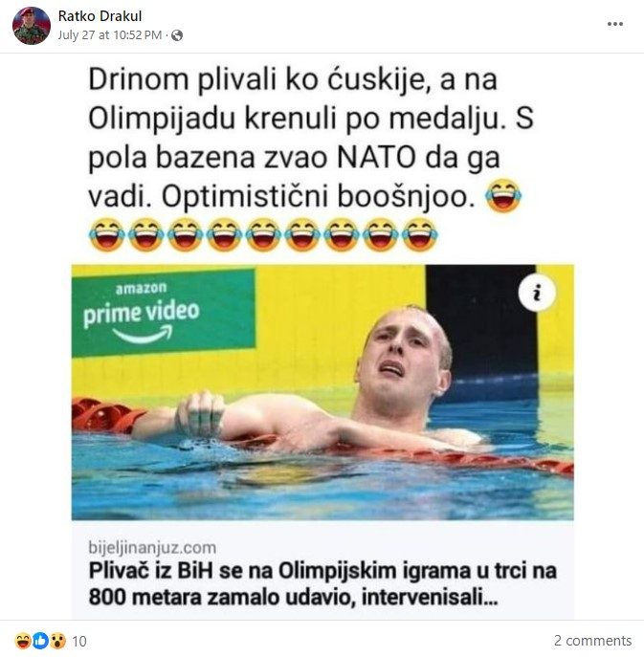Click the Wow reaction icon
The width and height of the screenshot is (644, 657).
[57, 641]
